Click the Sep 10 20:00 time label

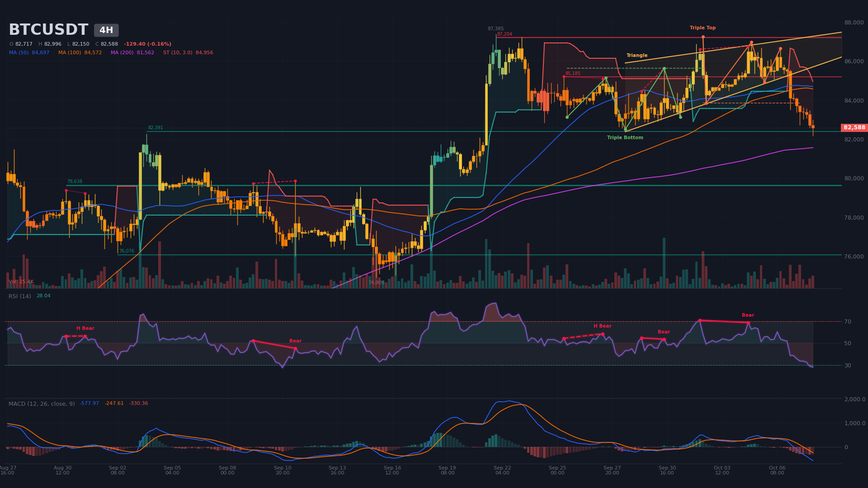(283, 470)
